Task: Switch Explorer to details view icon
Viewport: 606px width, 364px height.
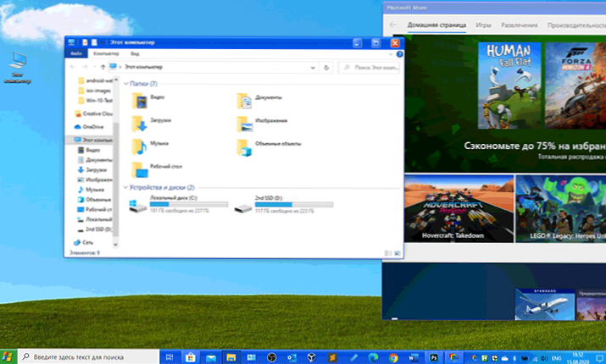Action: click(388, 253)
